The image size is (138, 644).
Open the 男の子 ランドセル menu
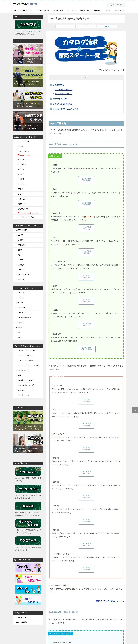click(43, 11)
